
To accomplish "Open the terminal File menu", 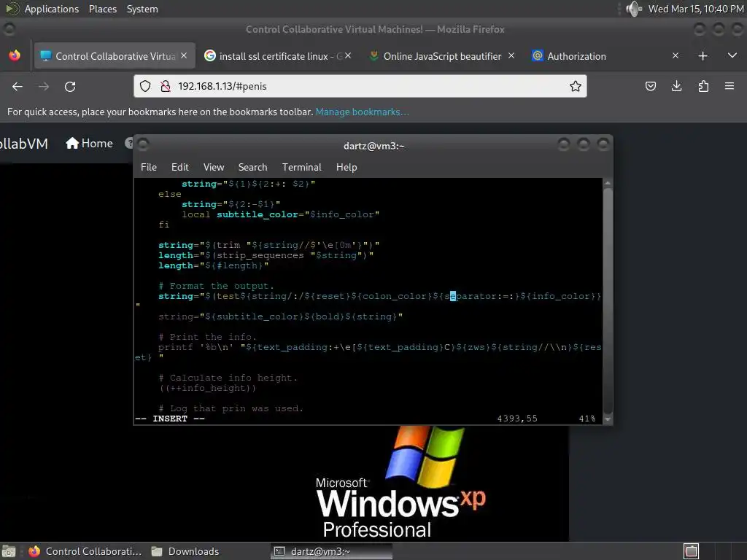I will coord(149,167).
